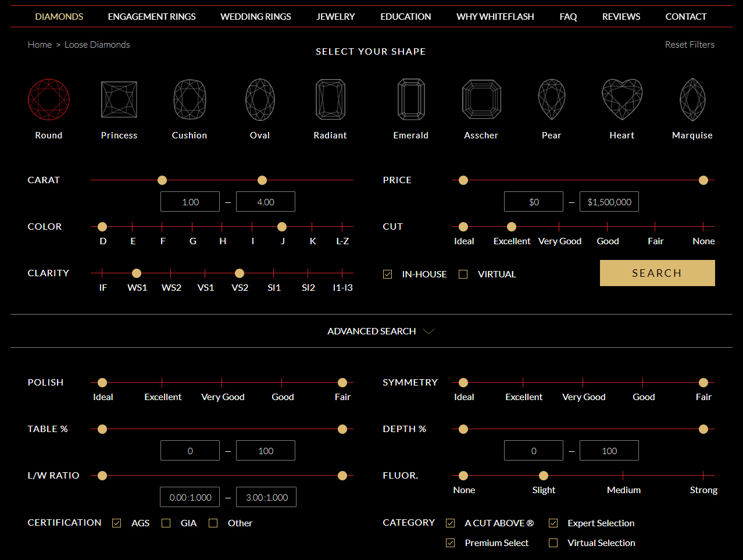Expand the ADVANCED SEARCH section
This screenshot has width=743, height=560.
pyautogui.click(x=381, y=330)
